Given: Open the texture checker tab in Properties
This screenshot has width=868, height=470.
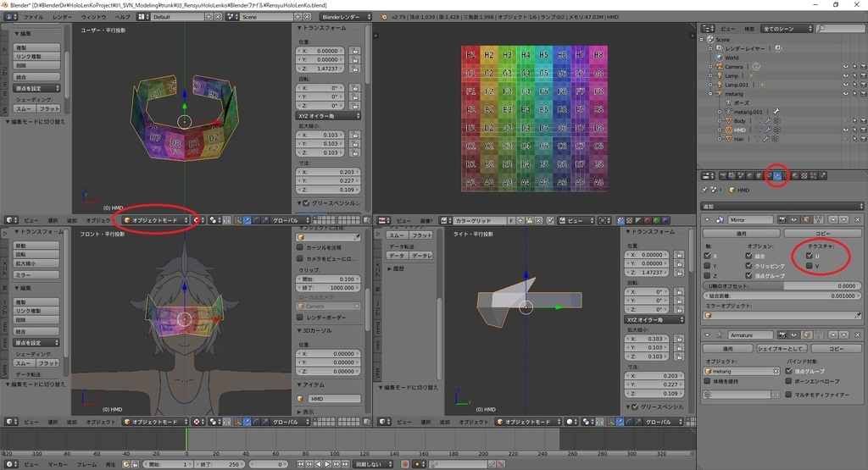Looking at the screenshot, I should point(804,176).
